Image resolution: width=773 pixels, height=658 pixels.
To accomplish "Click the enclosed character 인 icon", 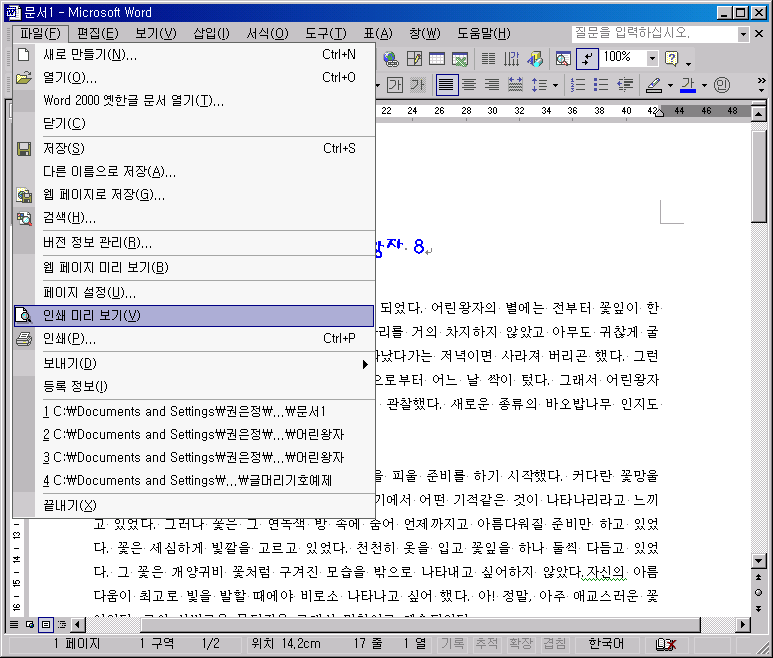I will (x=721, y=85).
